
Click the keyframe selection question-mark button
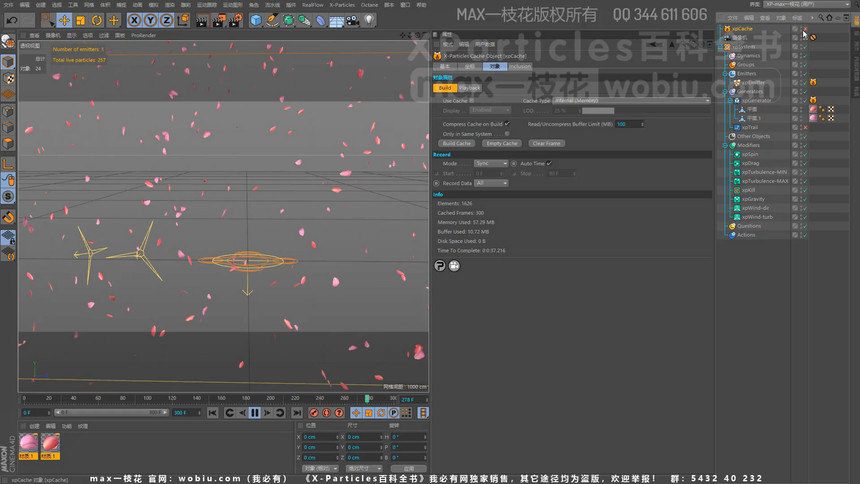(339, 413)
